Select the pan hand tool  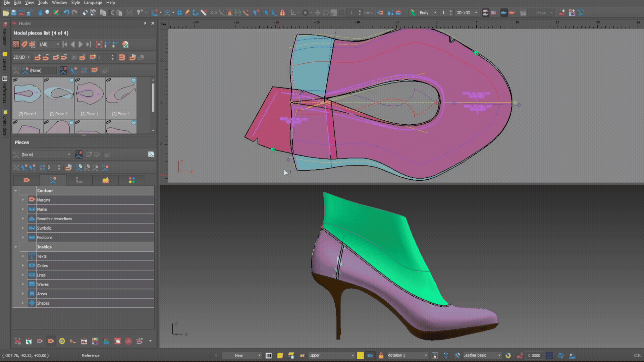[40, 13]
